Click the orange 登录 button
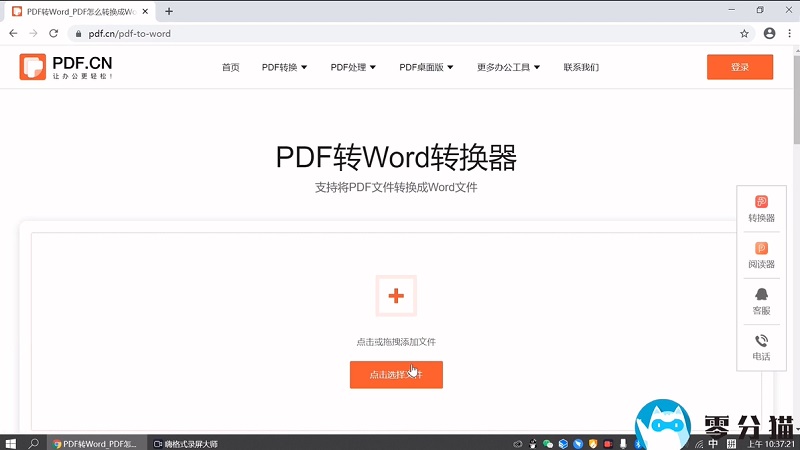Viewport: 800px width, 450px height. [739, 67]
